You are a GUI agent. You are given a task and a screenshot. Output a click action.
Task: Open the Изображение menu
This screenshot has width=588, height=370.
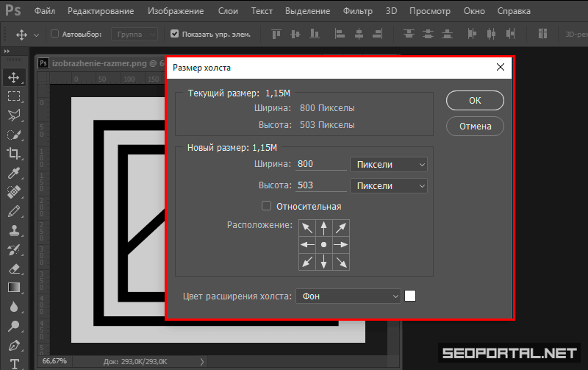(x=175, y=12)
